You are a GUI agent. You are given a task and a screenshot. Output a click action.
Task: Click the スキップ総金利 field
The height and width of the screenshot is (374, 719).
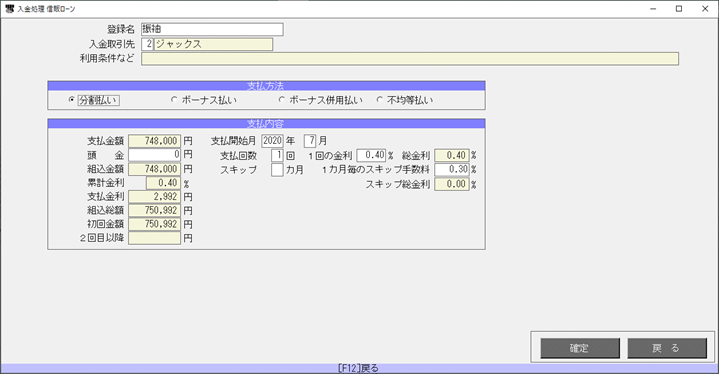[x=452, y=184]
